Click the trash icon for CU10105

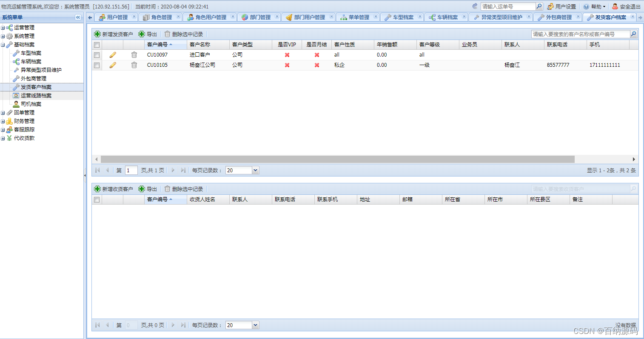tap(134, 65)
